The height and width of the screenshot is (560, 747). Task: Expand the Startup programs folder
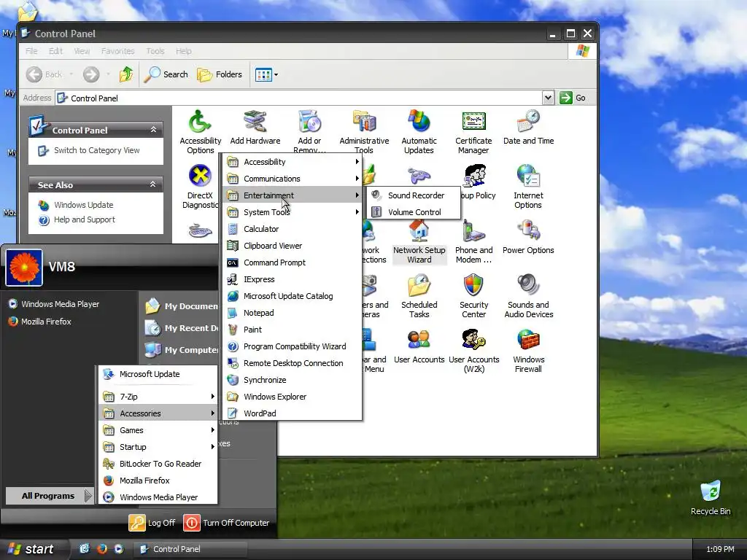[x=158, y=447]
